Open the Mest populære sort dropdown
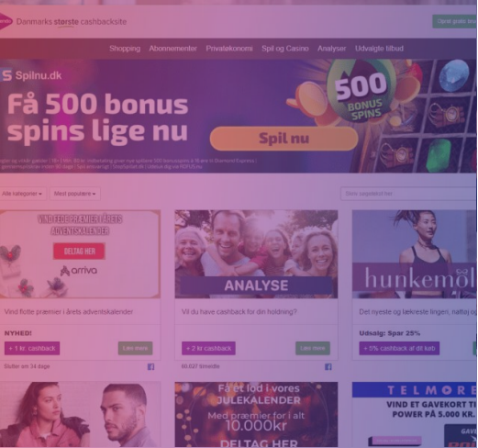Image resolution: width=478 pixels, height=448 pixels. click(x=75, y=194)
